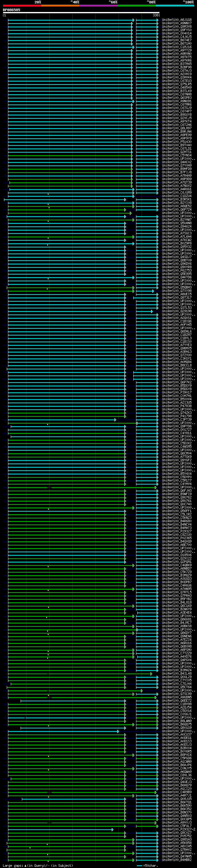Select label UniRef100_B6KTQ1
Image resolution: width=197 pixels, height=868 pixels.
(176, 802)
